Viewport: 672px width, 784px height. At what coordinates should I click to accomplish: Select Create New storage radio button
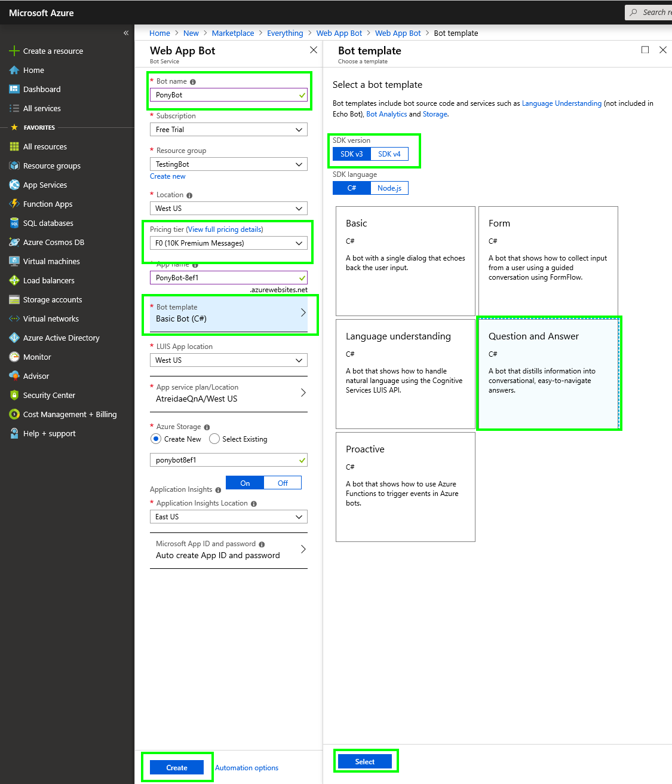(x=156, y=439)
